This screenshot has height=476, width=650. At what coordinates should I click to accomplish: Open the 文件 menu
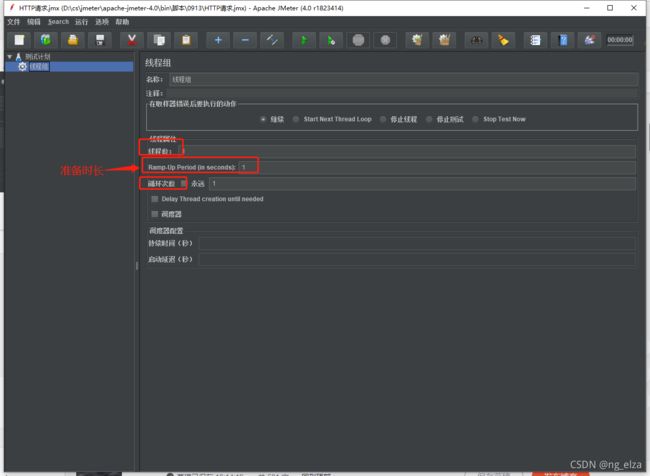(13, 22)
